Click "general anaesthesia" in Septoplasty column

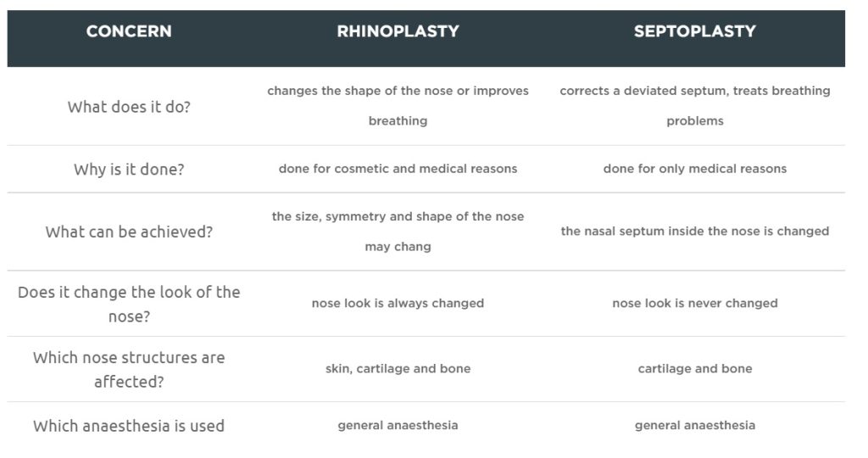pyautogui.click(x=694, y=426)
